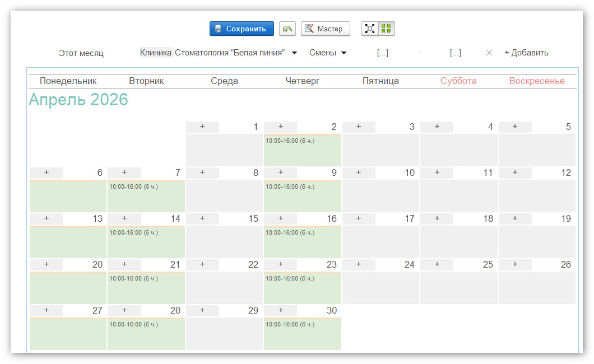Image resolution: width=594 pixels, height=364 pixels.
Task: Add a shift on April 6
Action: coord(46,172)
